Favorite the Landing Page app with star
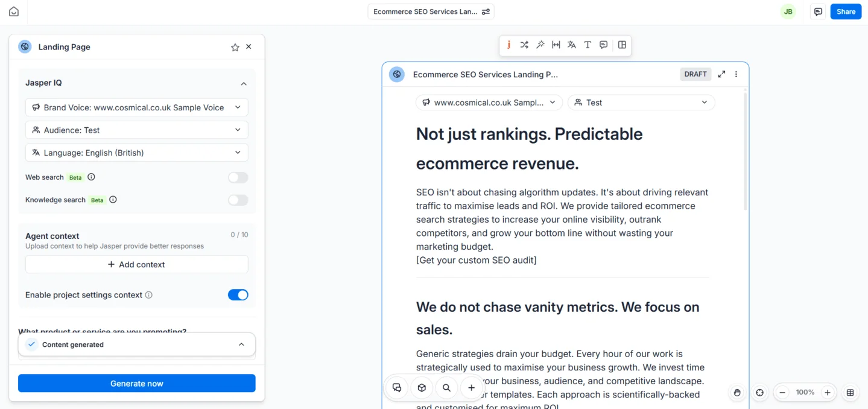This screenshot has height=409, width=868. click(x=235, y=47)
